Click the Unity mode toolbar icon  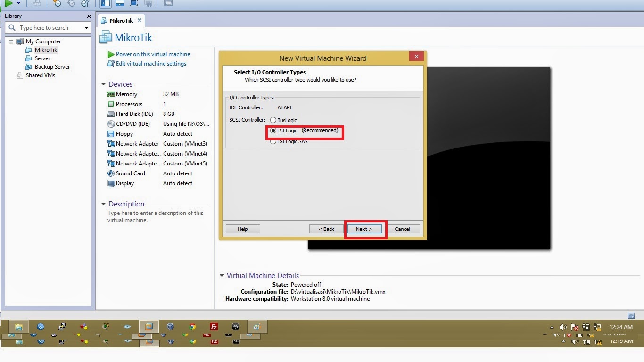click(x=148, y=3)
